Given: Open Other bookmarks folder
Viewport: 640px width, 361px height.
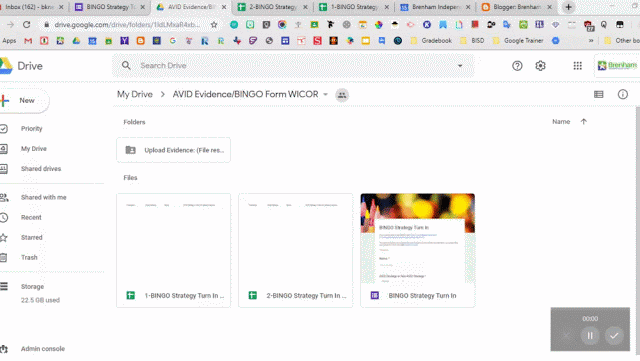Looking at the screenshot, I should [622, 41].
